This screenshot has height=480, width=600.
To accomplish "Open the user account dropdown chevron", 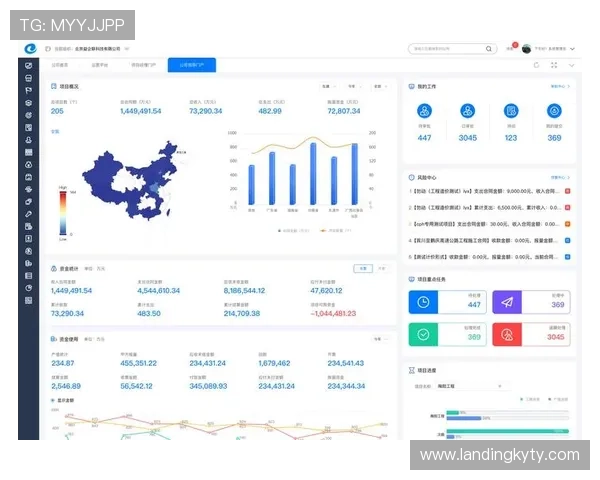I will click(x=572, y=49).
